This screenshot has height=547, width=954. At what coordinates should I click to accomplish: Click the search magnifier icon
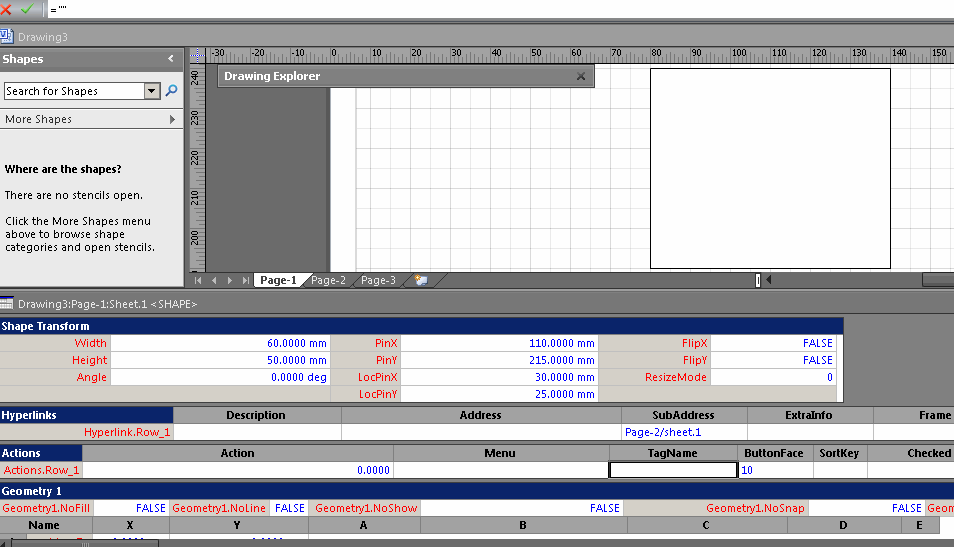[x=172, y=91]
